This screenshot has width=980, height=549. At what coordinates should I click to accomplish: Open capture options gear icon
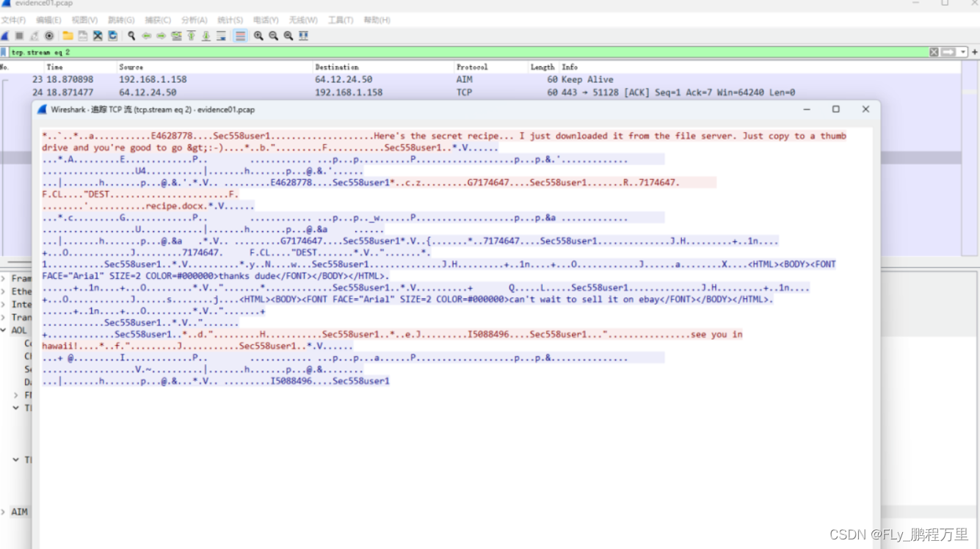click(x=49, y=36)
